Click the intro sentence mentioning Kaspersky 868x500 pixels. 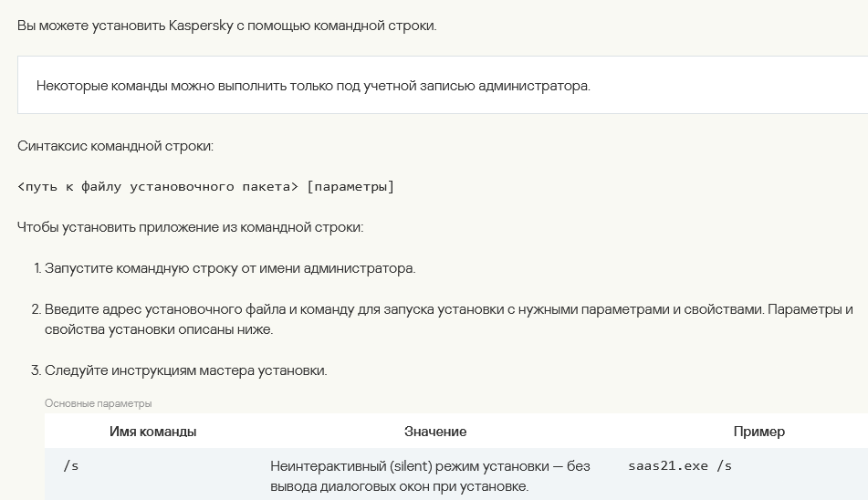click(227, 26)
